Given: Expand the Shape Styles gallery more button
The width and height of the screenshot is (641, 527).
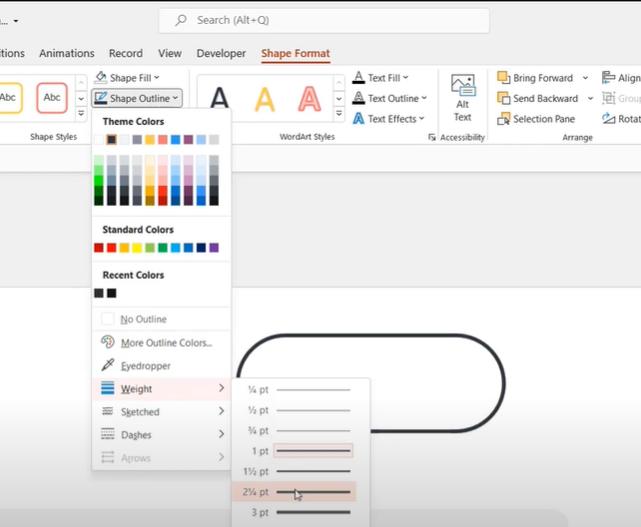Looking at the screenshot, I should pos(81,113).
